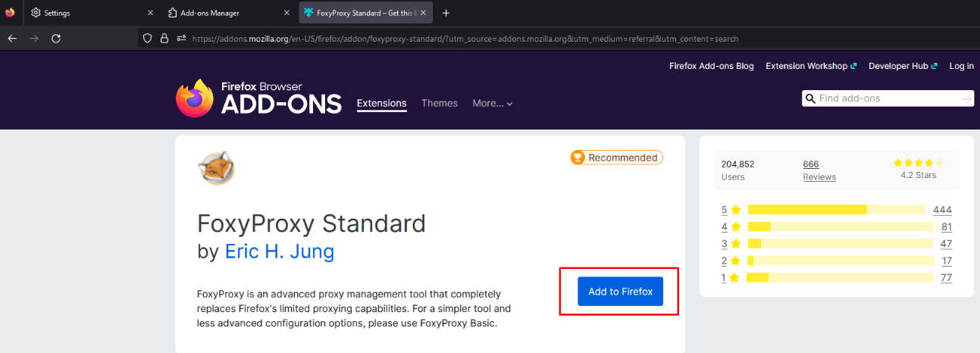Click the 5-star rating bar
The width and height of the screenshot is (980, 353).
pyautogui.click(x=837, y=210)
